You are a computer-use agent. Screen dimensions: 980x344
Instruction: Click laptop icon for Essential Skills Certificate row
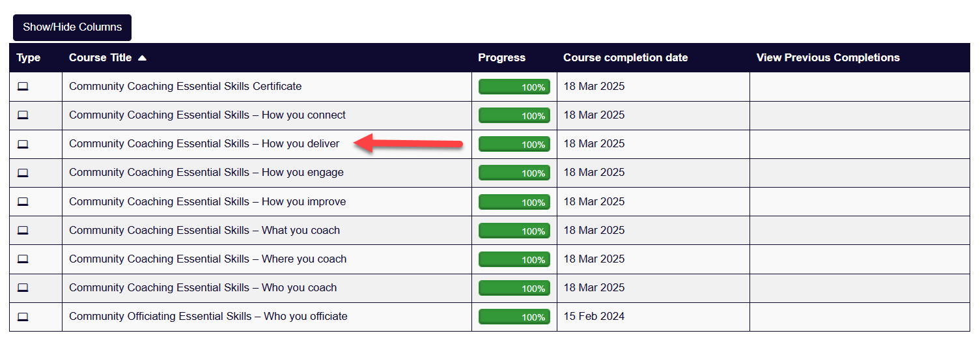point(23,87)
